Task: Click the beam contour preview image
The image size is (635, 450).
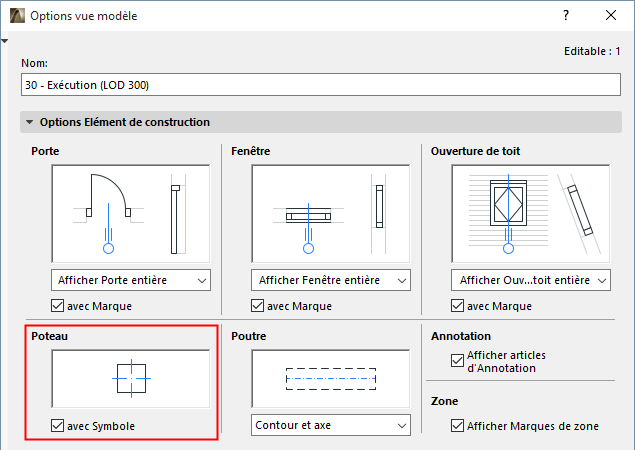Action: 330,380
